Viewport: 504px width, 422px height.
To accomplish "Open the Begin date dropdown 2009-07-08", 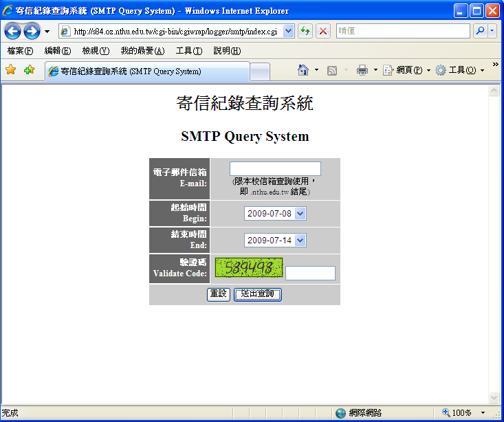I will pyautogui.click(x=300, y=214).
